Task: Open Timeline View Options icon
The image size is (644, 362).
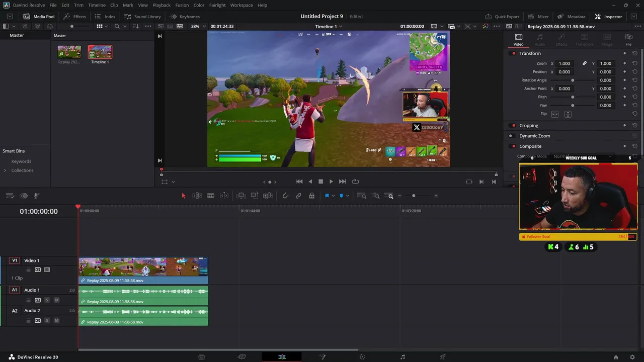Action: click(10, 196)
